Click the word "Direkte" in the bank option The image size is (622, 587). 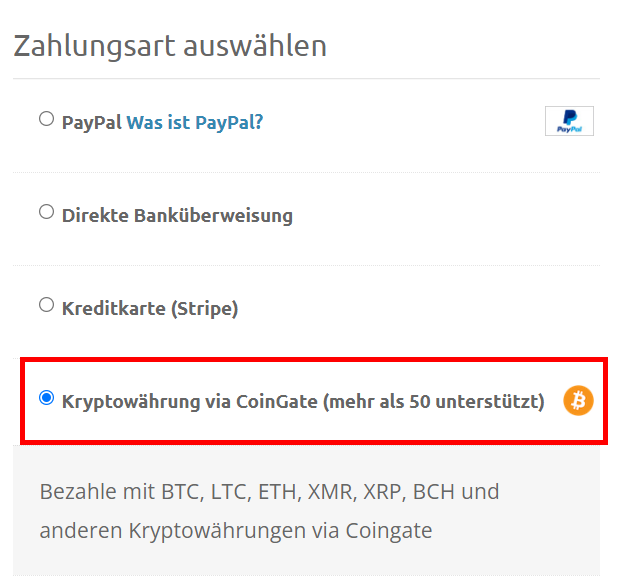(x=95, y=215)
